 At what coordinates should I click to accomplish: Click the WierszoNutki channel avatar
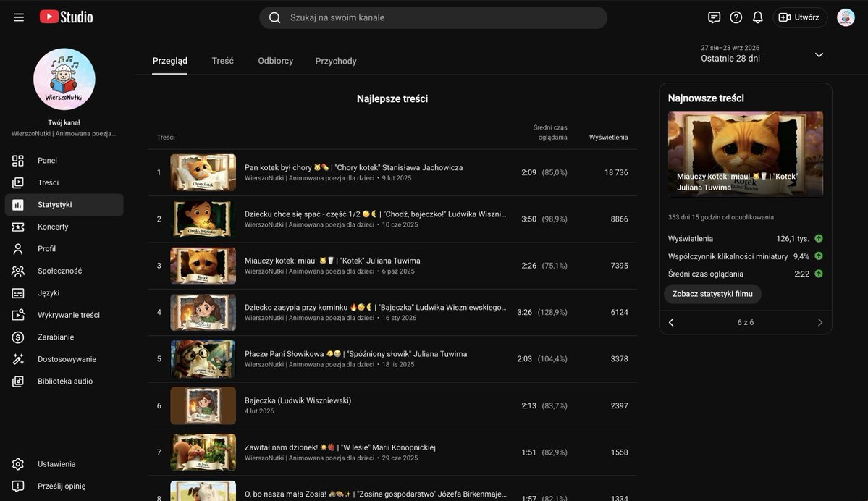tap(64, 79)
